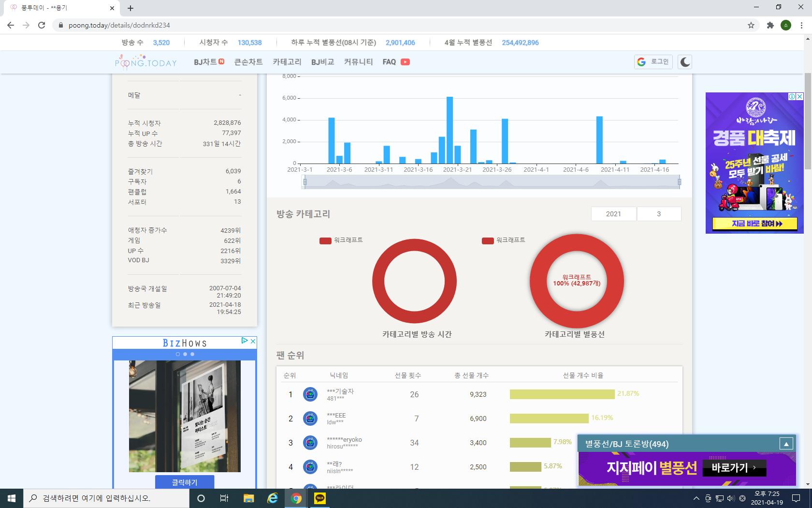This screenshot has width=812, height=508.
Task: Open Internet Explorer from taskbar
Action: 273,498
